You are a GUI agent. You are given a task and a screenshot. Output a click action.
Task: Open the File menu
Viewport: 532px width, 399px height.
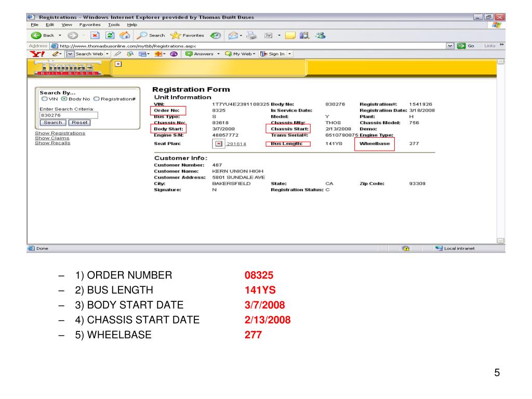[35, 25]
